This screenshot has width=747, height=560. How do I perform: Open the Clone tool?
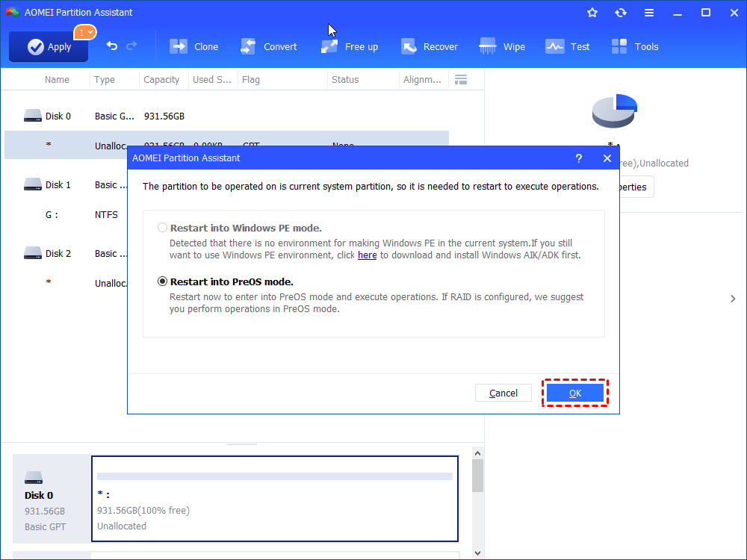[x=194, y=46]
